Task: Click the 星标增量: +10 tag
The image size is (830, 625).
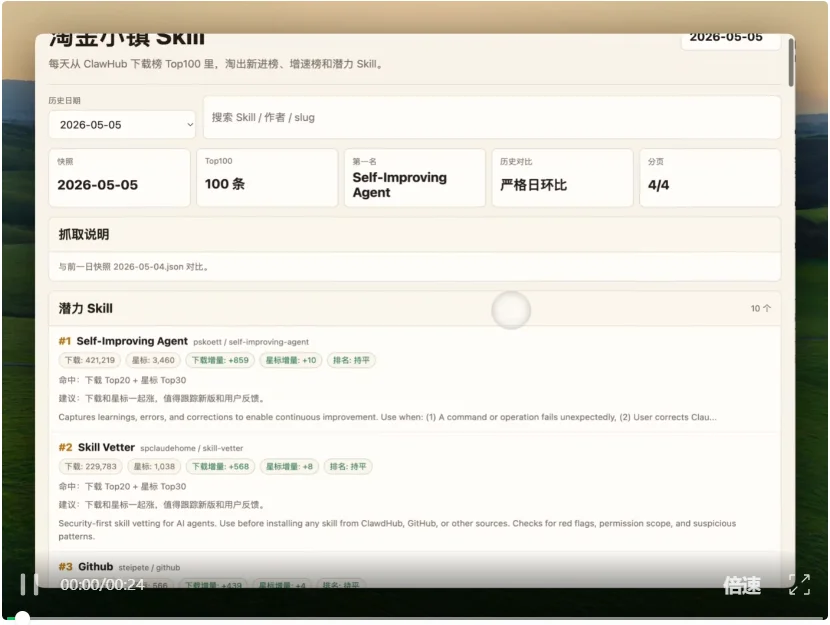Action: click(x=291, y=360)
